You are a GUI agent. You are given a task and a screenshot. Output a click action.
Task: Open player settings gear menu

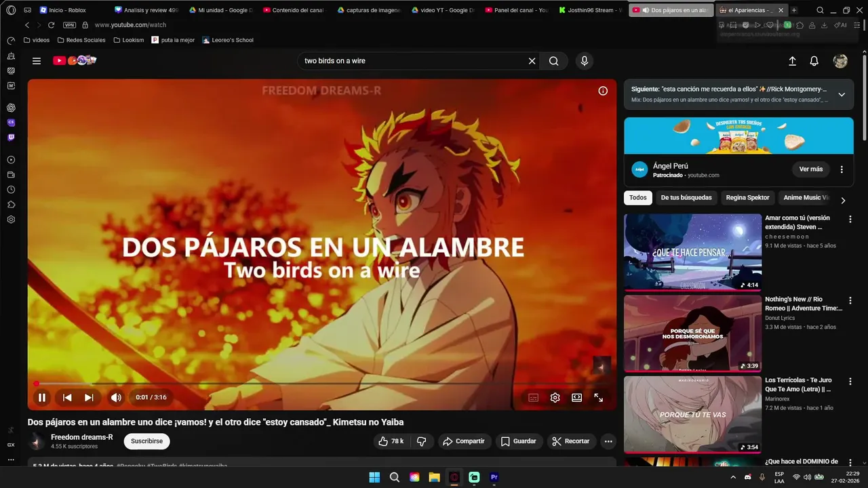[555, 398]
